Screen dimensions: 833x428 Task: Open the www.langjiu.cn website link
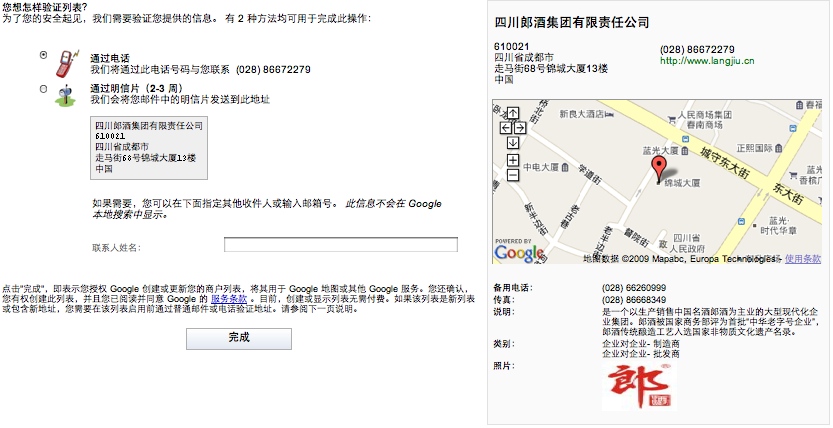click(x=707, y=61)
